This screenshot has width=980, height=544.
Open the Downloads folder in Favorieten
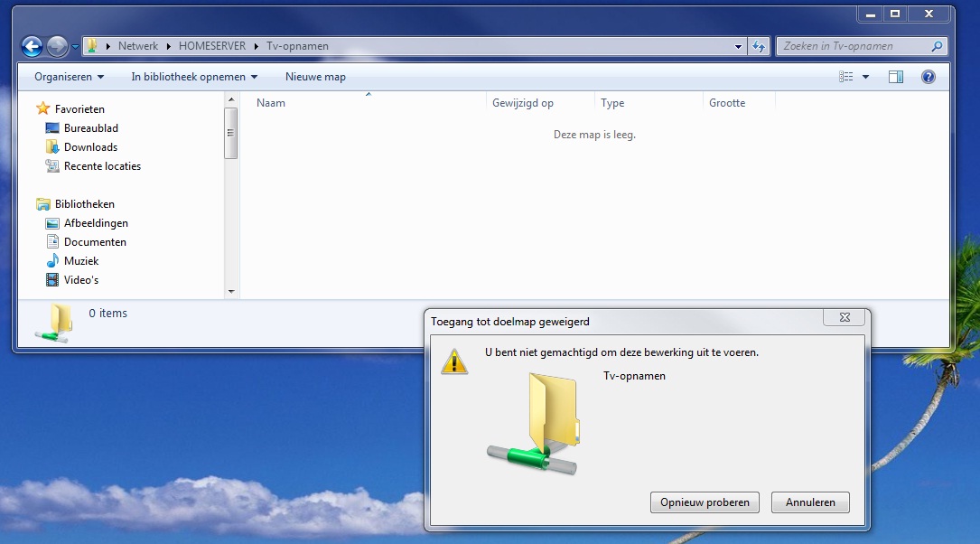coord(90,147)
